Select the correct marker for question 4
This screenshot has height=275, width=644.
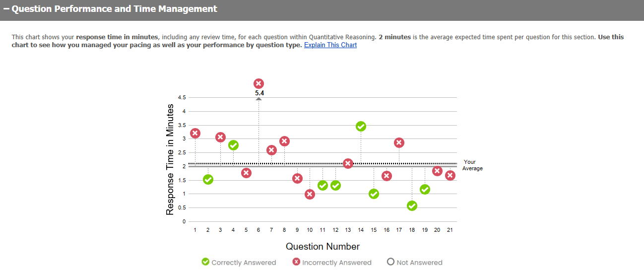233,145
